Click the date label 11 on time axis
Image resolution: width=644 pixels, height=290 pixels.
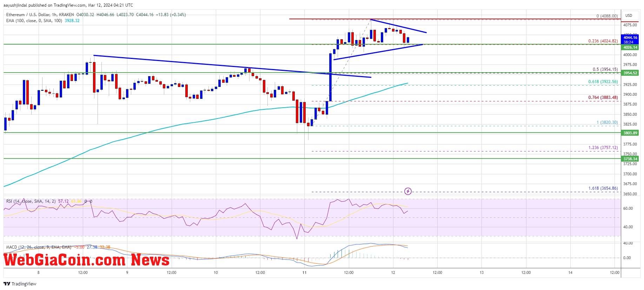click(x=304, y=272)
